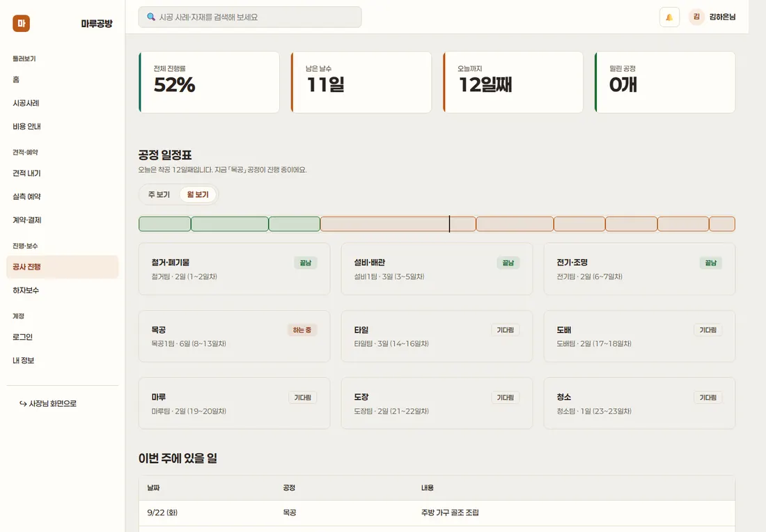766x532 pixels.
Task: Click the 내용 column header
Action: pos(428,487)
